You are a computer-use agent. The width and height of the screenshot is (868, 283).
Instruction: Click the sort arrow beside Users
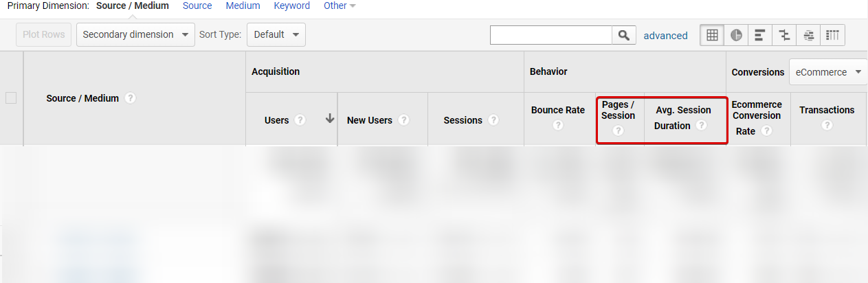[330, 119]
